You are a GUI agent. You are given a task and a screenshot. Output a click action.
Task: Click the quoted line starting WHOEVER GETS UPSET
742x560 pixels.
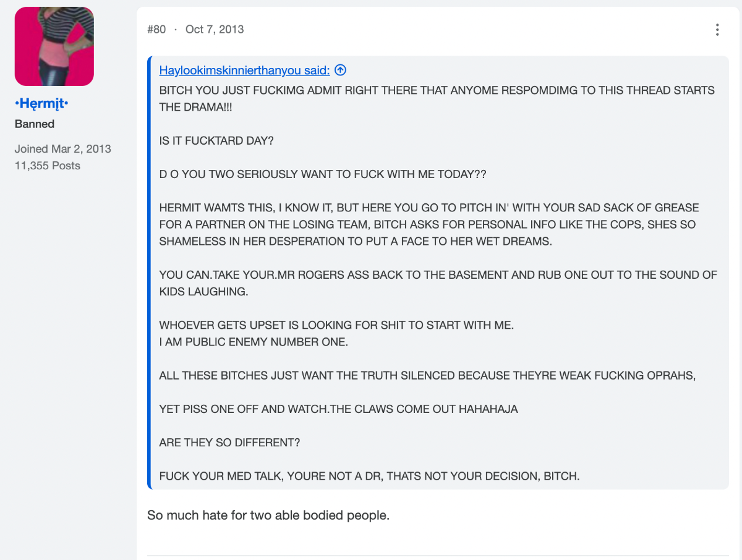[336, 325]
